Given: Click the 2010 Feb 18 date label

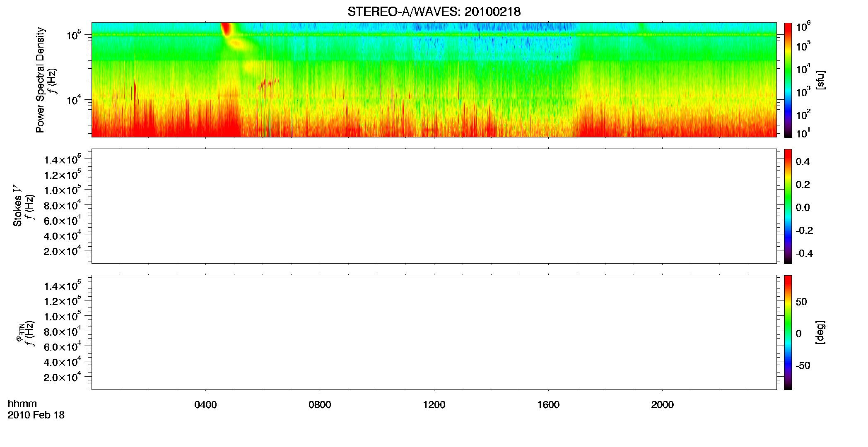Looking at the screenshot, I should point(36,415).
